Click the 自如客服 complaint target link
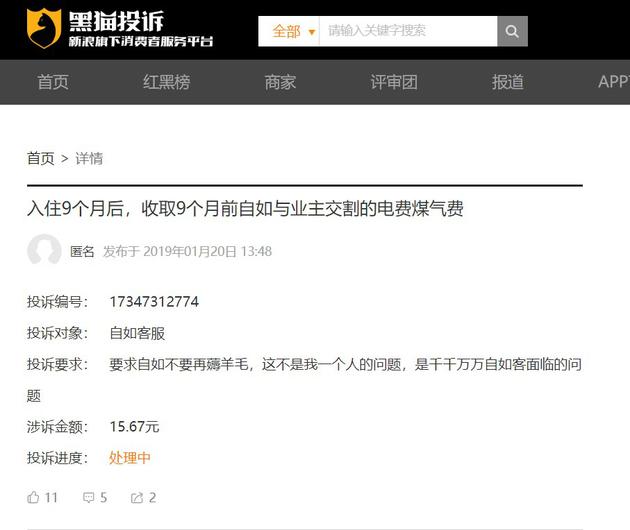 coord(137,333)
